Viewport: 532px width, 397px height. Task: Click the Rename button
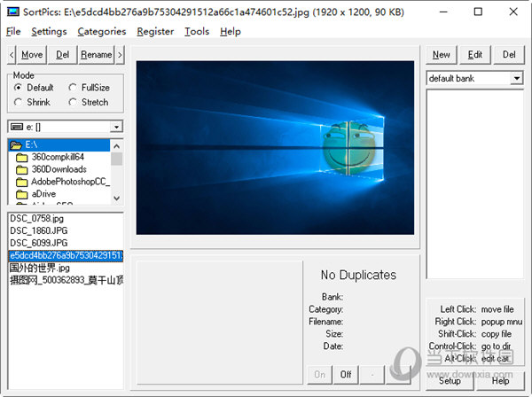click(x=96, y=55)
